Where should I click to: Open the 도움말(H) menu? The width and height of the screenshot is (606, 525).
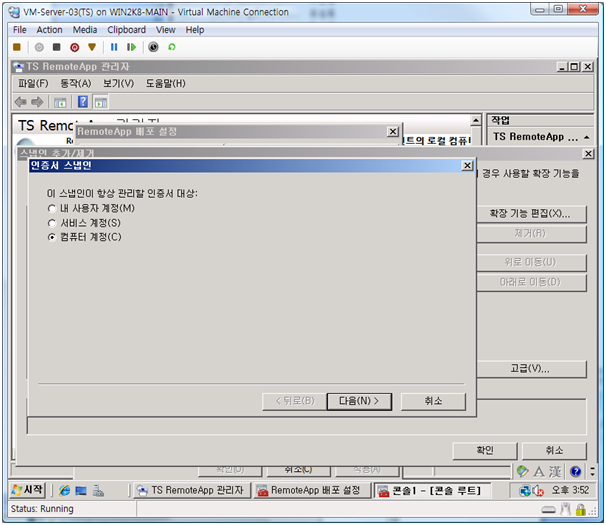(x=165, y=84)
